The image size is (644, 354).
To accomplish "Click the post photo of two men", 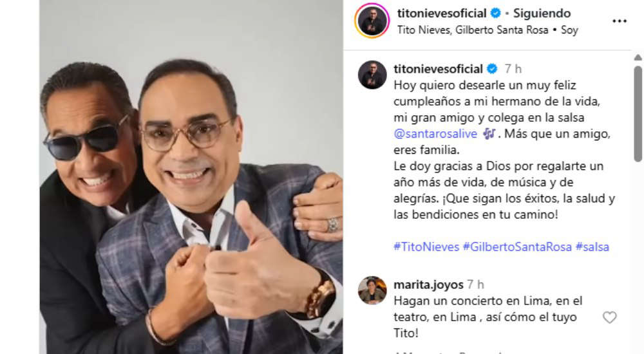I will click(x=191, y=177).
